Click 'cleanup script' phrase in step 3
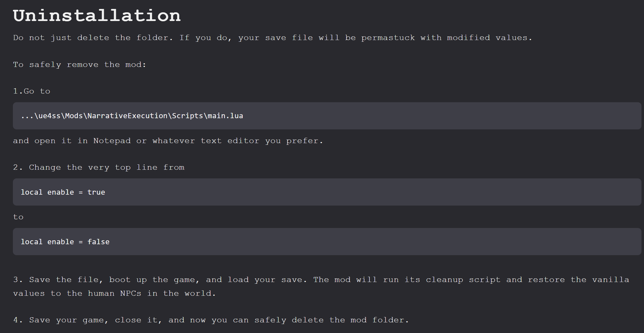This screenshot has width=644, height=333. (463, 280)
